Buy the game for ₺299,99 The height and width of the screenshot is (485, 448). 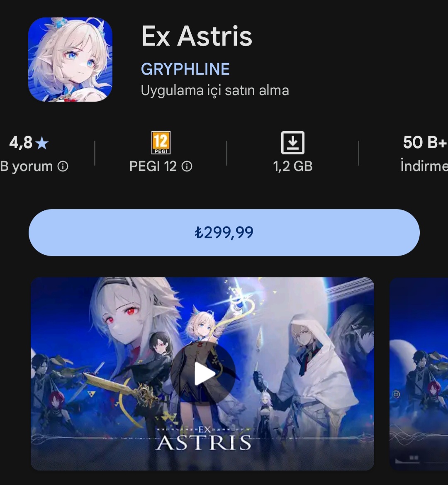(224, 232)
